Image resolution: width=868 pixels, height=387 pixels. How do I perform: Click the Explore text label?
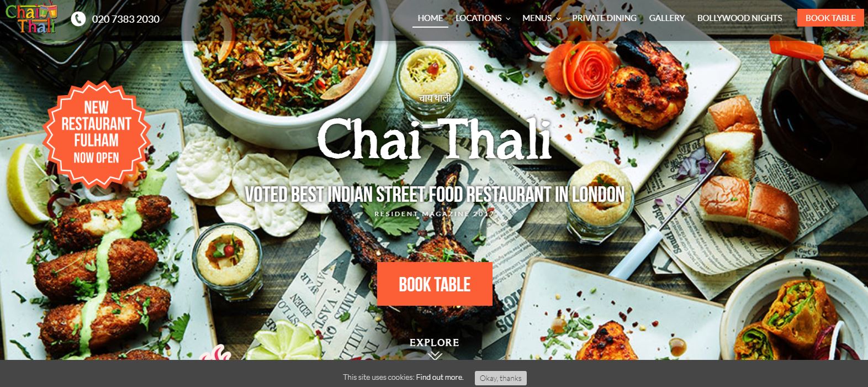[435, 342]
